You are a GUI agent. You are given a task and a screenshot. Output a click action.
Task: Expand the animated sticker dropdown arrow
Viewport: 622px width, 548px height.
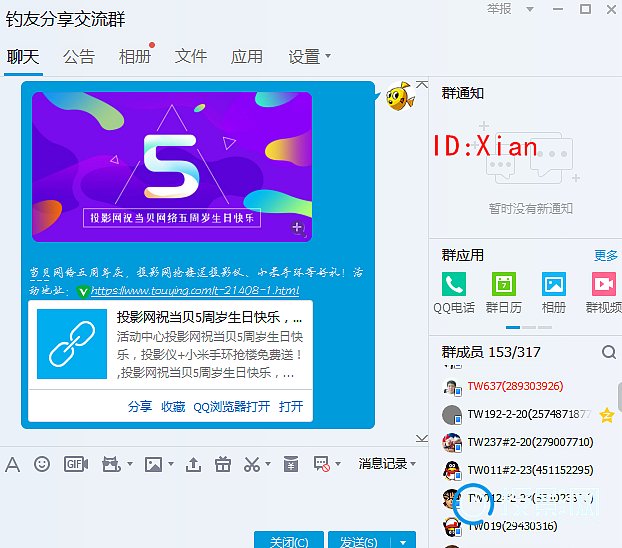(x=130, y=463)
